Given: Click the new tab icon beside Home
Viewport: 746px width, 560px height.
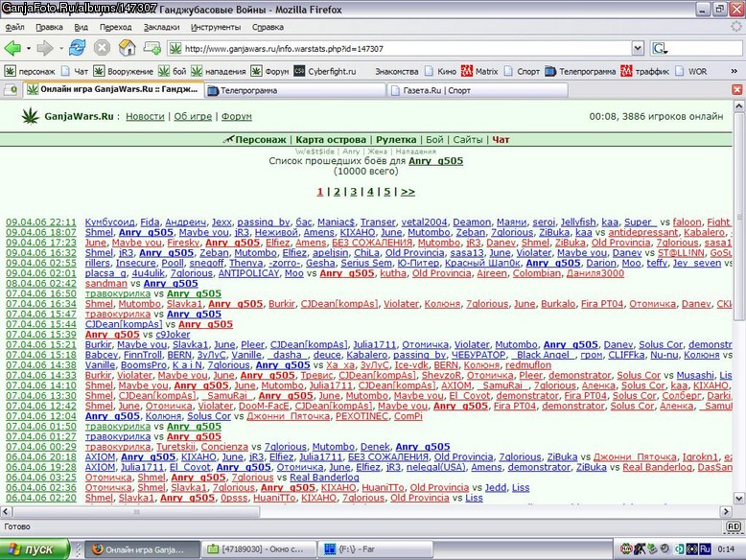Looking at the screenshot, I should [152, 48].
